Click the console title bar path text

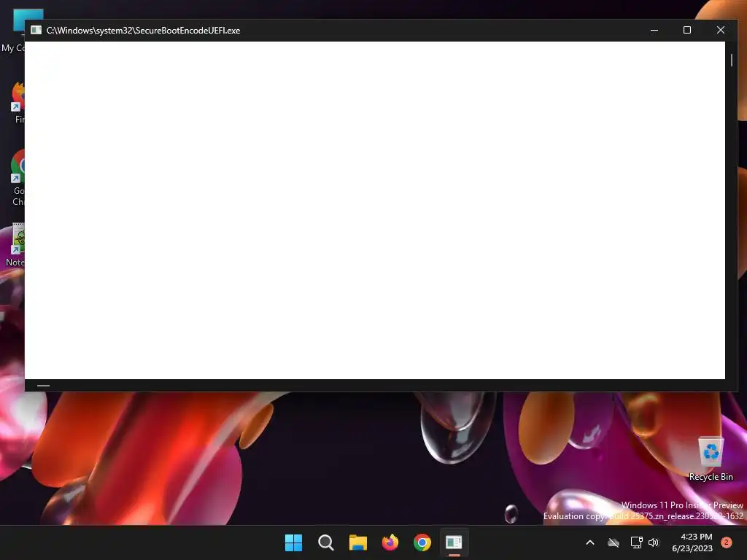pos(144,31)
